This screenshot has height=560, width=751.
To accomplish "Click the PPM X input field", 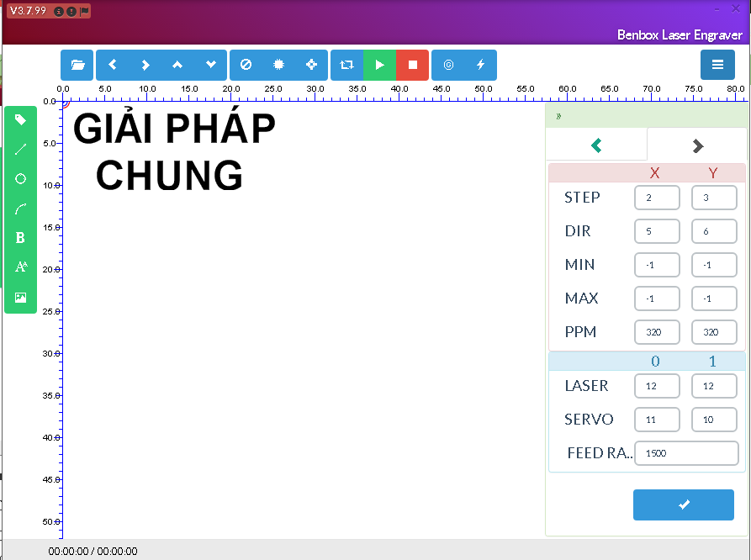I will tap(657, 332).
